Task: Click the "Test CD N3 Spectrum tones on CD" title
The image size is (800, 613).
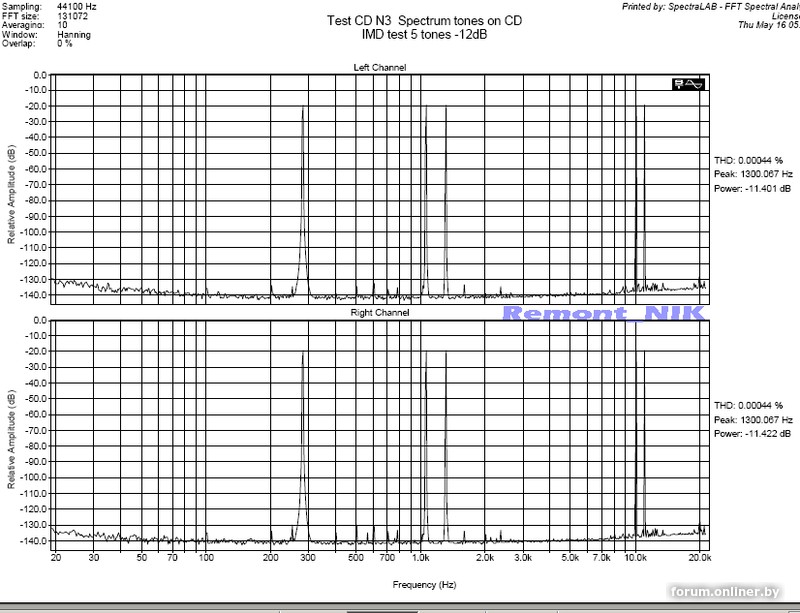Action: pos(424,21)
